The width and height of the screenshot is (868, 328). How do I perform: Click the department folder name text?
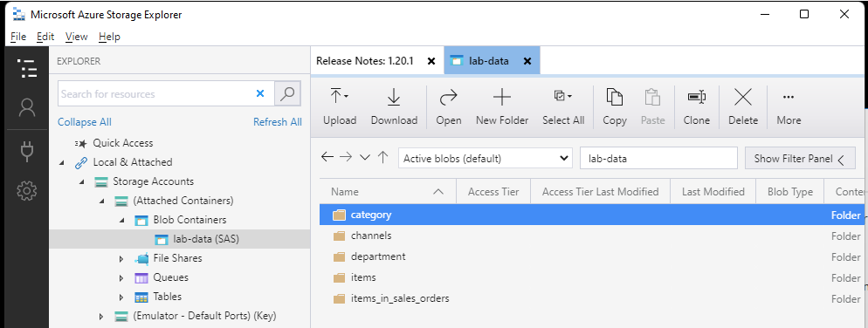pos(378,256)
